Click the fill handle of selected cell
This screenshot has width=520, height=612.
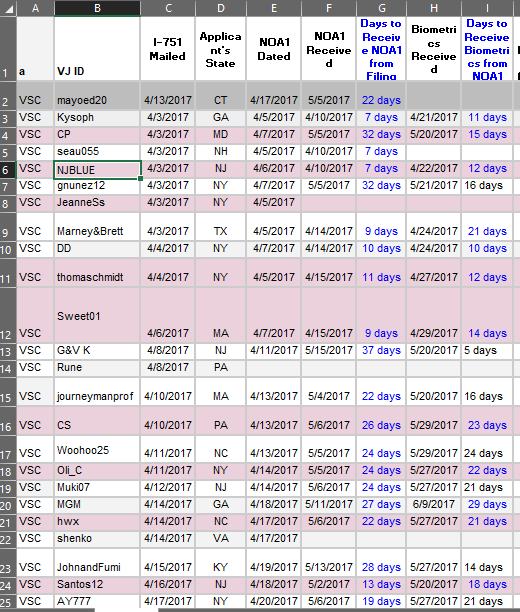[140, 178]
